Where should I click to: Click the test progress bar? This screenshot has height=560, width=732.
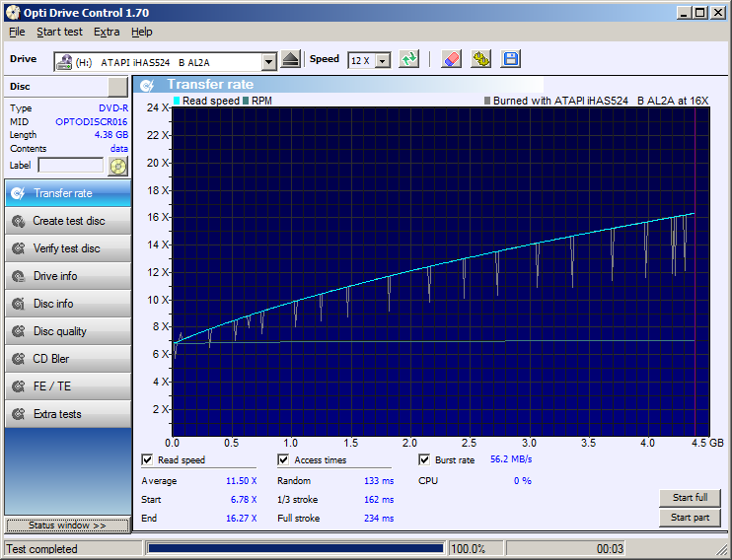(296, 548)
